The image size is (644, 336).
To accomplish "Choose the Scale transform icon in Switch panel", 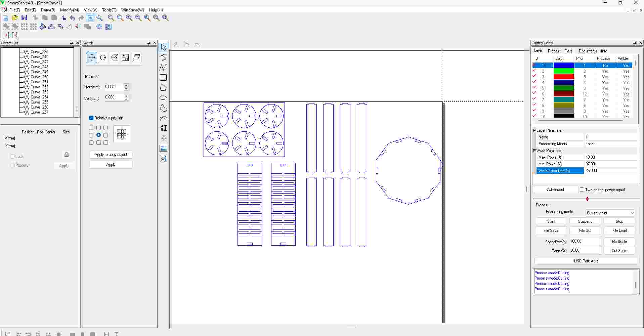I will tap(125, 57).
